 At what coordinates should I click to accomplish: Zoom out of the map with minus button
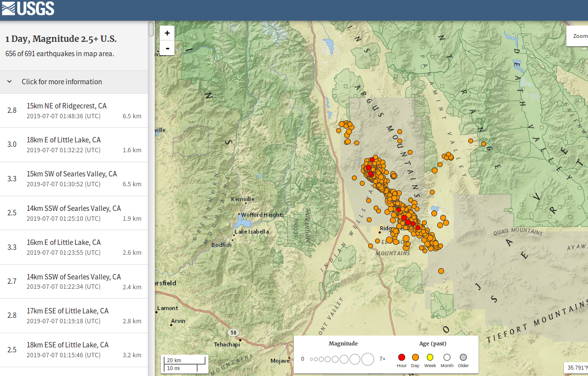[167, 48]
